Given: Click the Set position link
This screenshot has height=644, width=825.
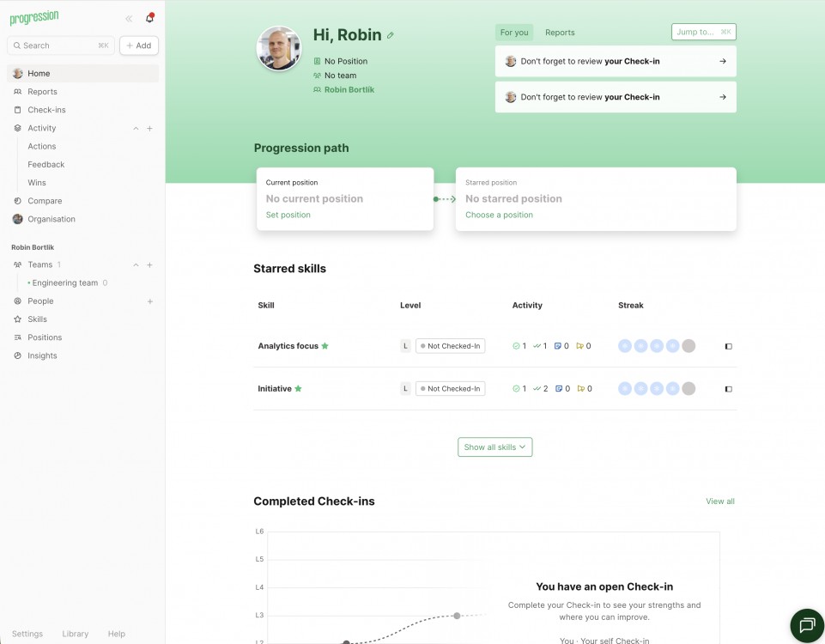Looking at the screenshot, I should coord(288,214).
